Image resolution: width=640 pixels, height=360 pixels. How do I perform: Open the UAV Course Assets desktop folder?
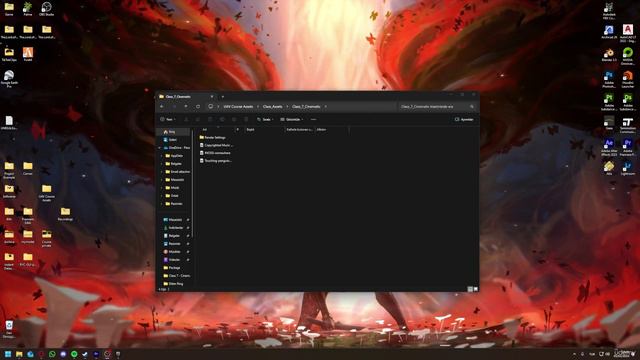pyautogui.click(x=47, y=193)
